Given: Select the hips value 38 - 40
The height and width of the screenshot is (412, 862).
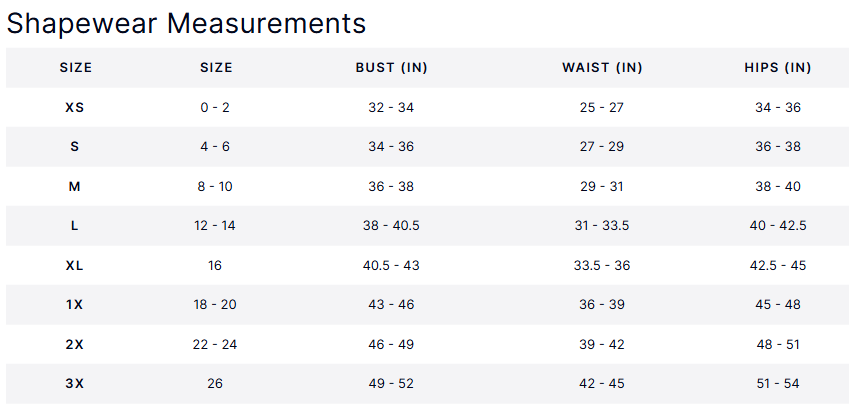Looking at the screenshot, I should click(777, 187).
